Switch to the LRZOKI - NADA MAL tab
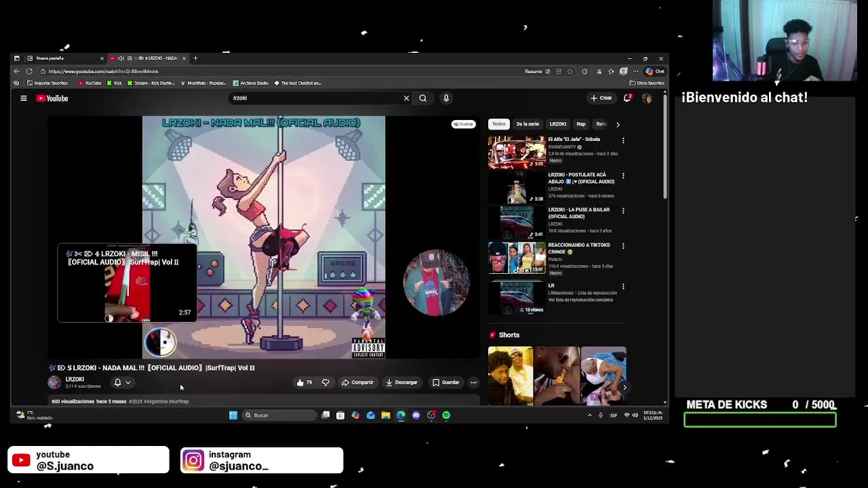The image size is (868, 488). (x=149, y=58)
